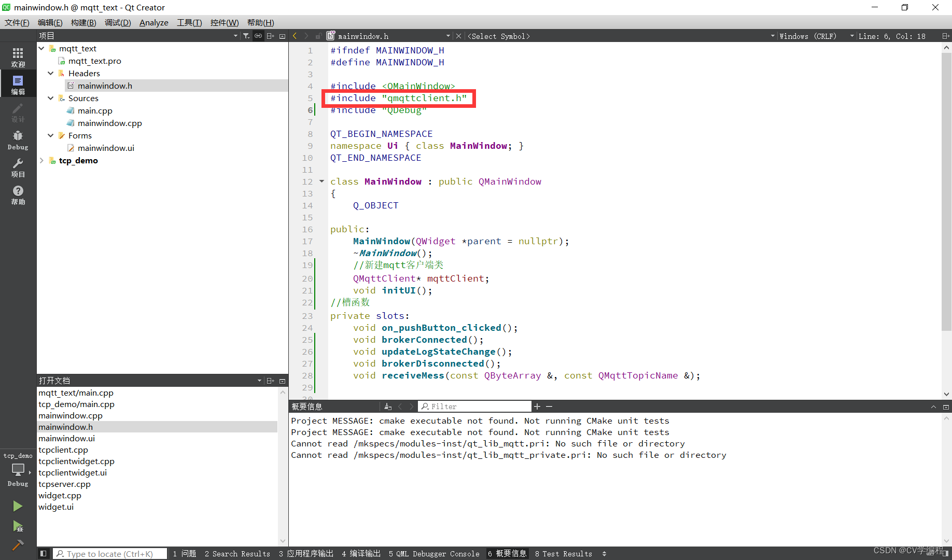Collapse the Sources folder

[51, 98]
